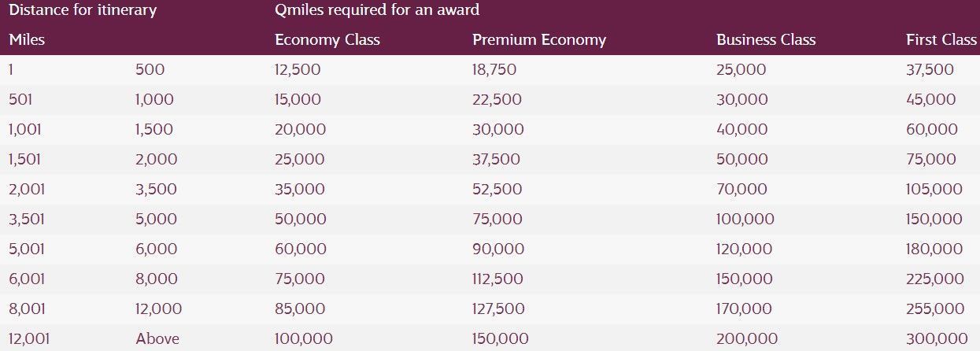The image size is (980, 351).
Task: Click the Premium Economy column header
Action: click(x=539, y=40)
